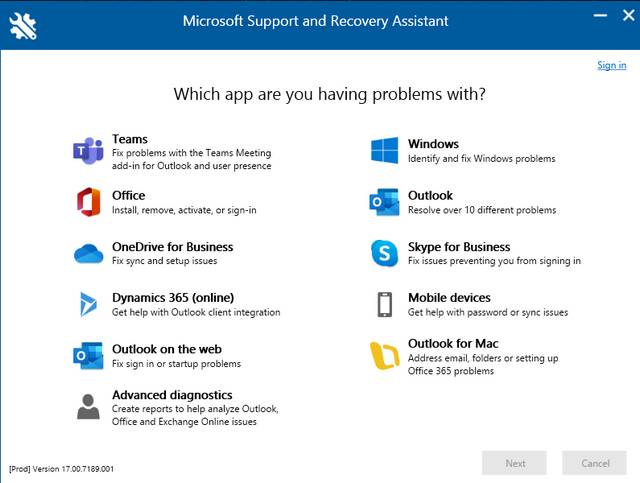Open the Sign in link
The height and width of the screenshot is (483, 640).
[611, 65]
